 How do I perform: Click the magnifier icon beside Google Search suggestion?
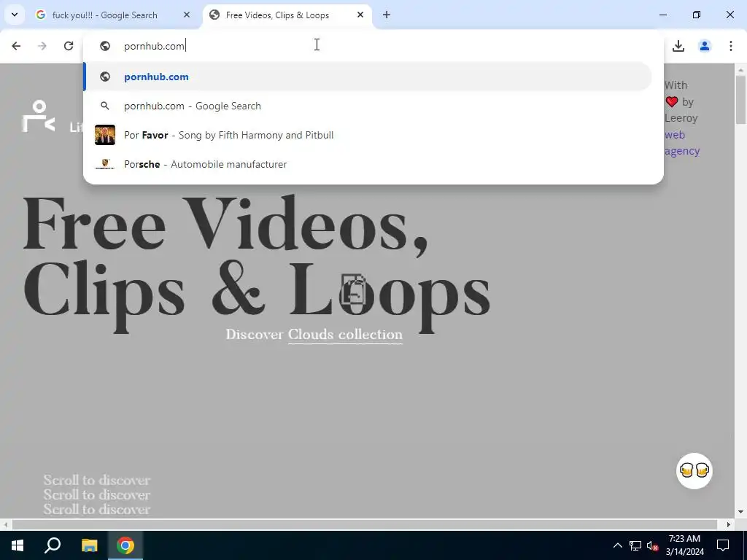pyautogui.click(x=105, y=106)
